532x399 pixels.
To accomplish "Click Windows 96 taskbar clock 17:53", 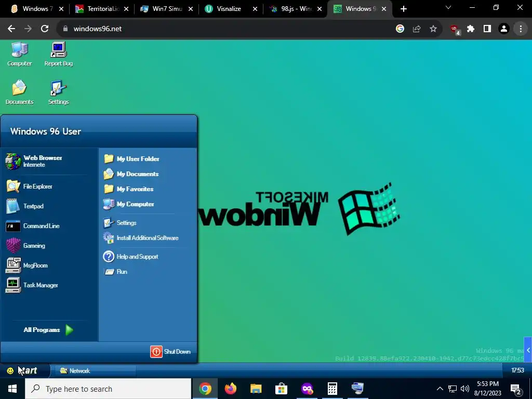I will pyautogui.click(x=517, y=370).
